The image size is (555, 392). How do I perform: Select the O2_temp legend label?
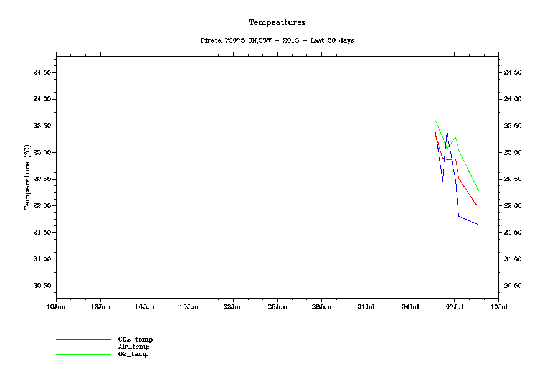click(x=133, y=354)
